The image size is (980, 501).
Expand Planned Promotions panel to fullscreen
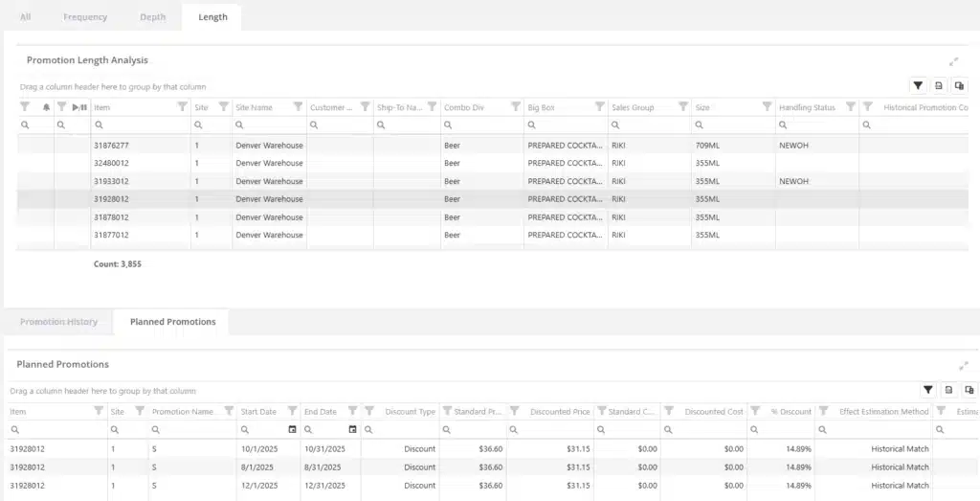(964, 365)
